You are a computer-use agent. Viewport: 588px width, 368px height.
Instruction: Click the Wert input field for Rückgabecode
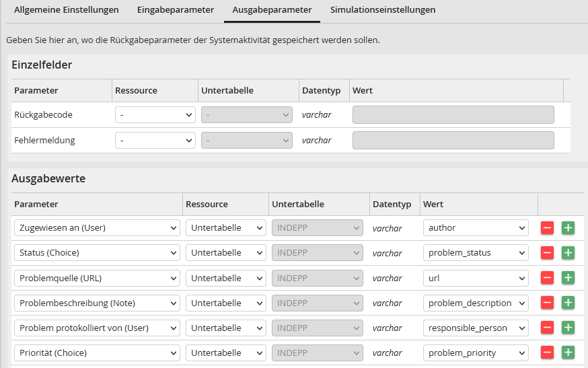(453, 115)
